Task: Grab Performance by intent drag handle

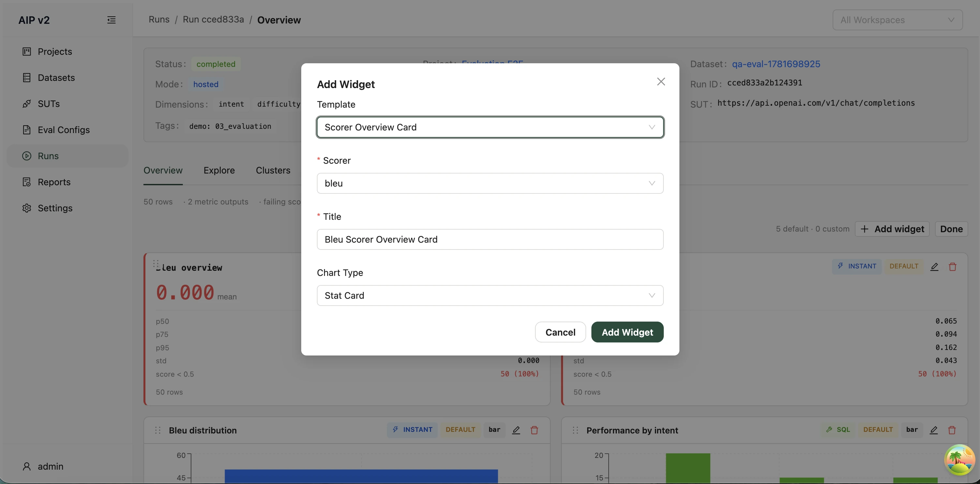Action: (x=576, y=430)
